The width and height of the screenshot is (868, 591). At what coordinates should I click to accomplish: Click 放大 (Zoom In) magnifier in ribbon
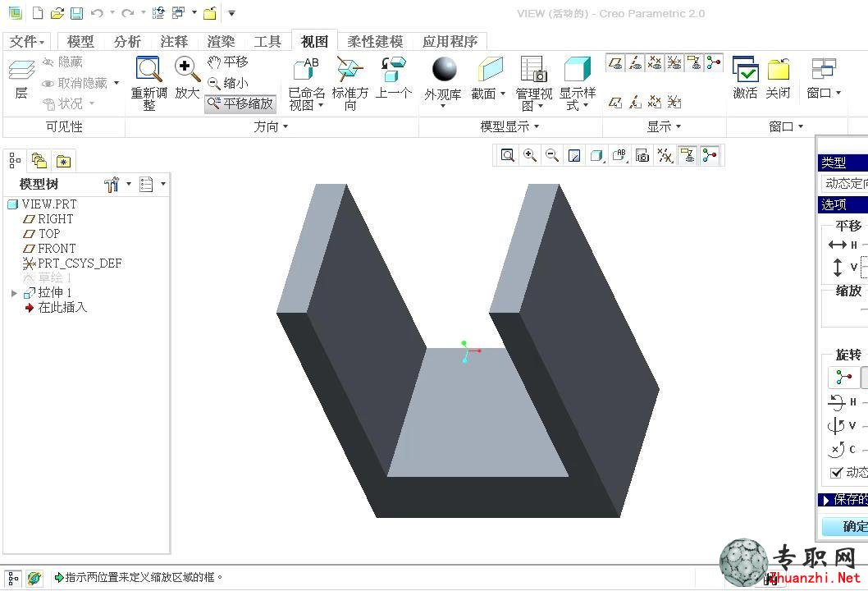point(187,78)
